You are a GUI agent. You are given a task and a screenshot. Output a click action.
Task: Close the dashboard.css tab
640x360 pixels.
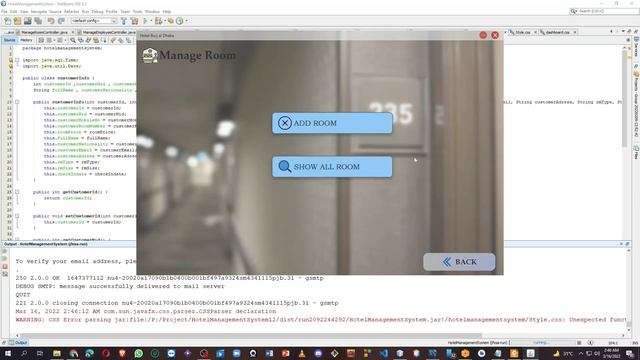point(575,32)
